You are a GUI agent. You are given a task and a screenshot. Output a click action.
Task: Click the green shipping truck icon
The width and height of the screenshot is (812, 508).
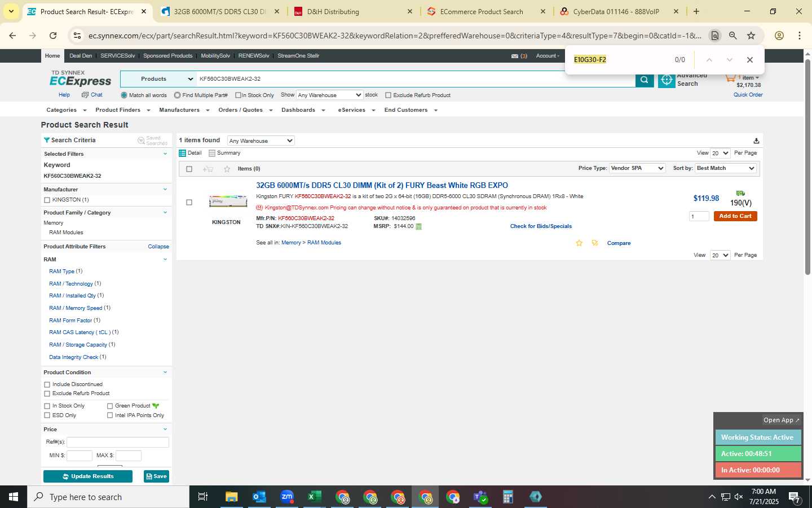click(x=740, y=193)
